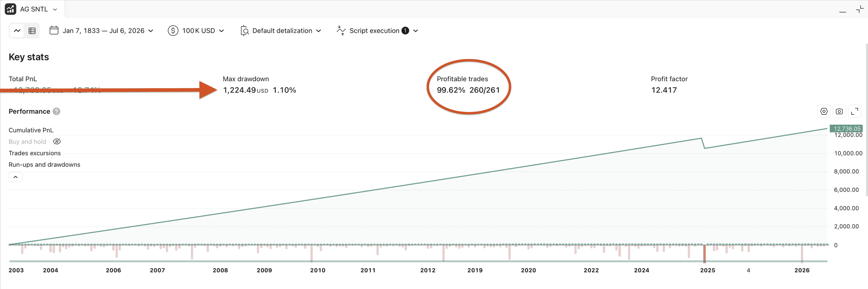Click the calendar icon next to date range
Image resolution: width=868 pixels, height=289 pixels.
click(x=54, y=30)
